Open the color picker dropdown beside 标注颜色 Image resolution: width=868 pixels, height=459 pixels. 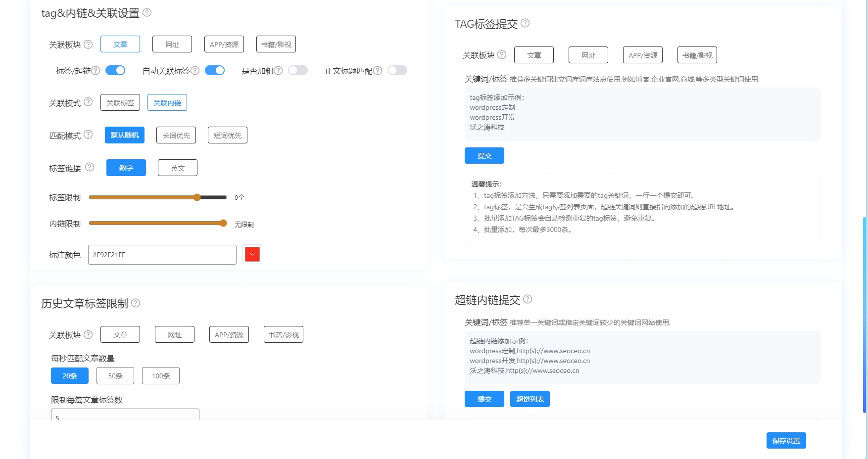click(x=252, y=254)
